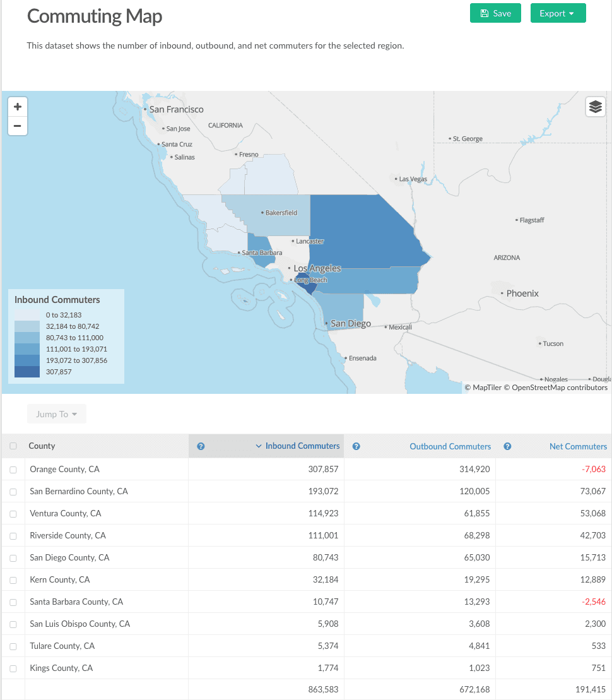Viewport: 612px width, 700px height.
Task: Click the darkest 307,857 legend swatch
Action: click(x=27, y=372)
